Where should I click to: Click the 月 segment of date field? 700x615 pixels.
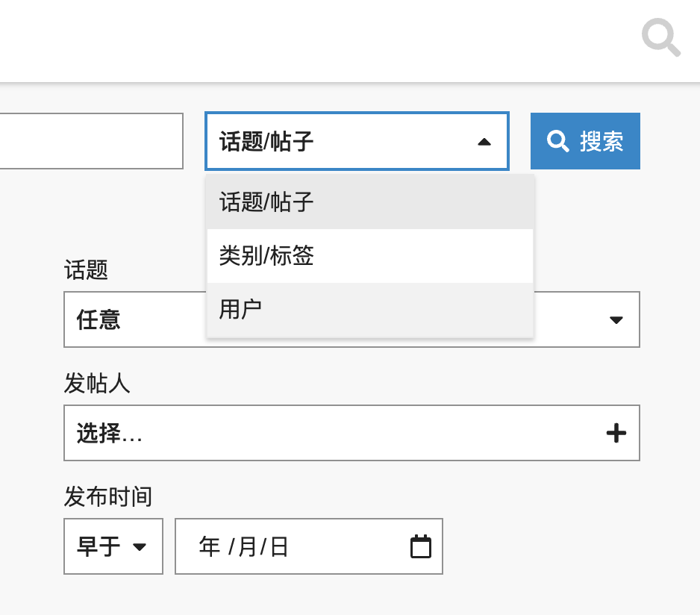[247, 546]
